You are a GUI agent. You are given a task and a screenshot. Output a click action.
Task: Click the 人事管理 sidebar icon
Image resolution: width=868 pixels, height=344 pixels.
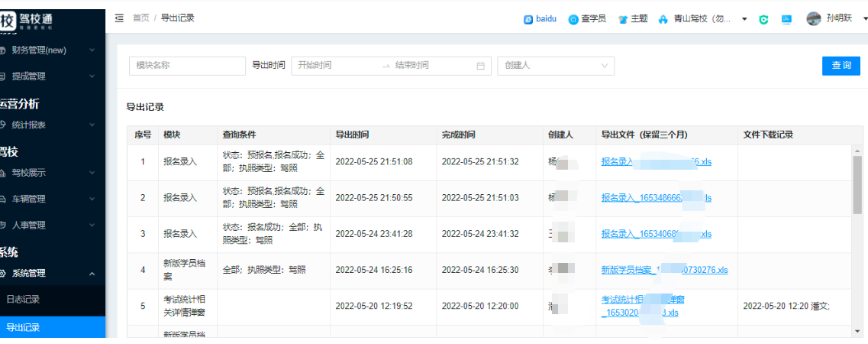pyautogui.click(x=3, y=226)
